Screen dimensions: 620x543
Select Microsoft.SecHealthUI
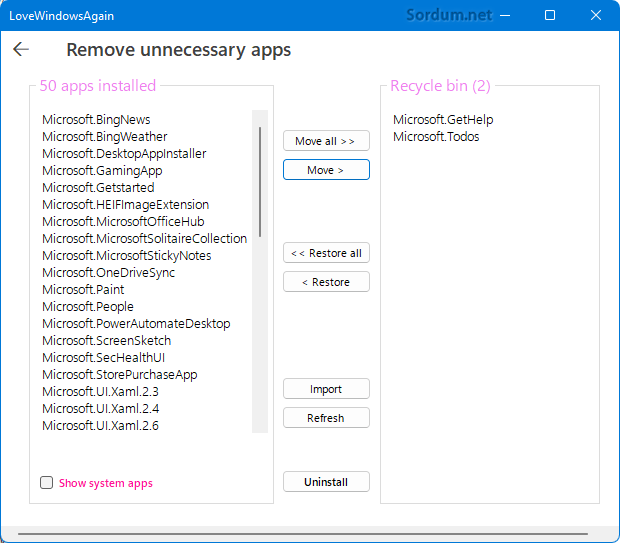point(103,358)
